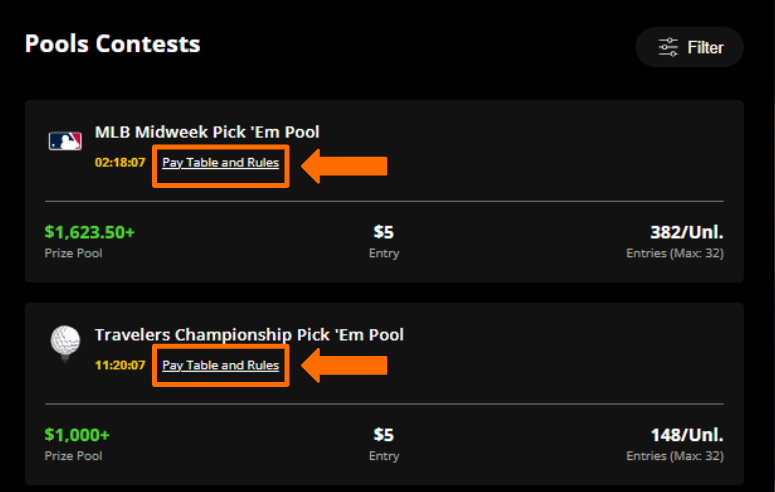Viewport: 775px width, 492px height.
Task: Click Prize Pool label under $1,000+
Action: point(73,455)
